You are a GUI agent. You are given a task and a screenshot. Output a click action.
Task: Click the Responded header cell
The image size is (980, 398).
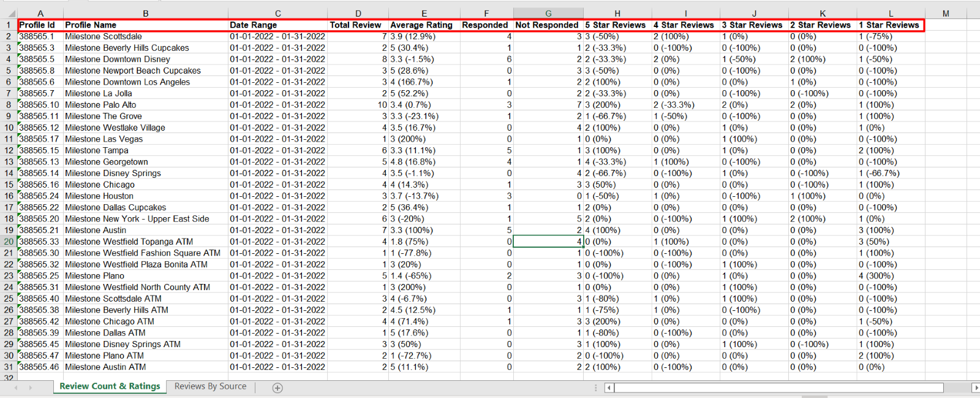486,25
